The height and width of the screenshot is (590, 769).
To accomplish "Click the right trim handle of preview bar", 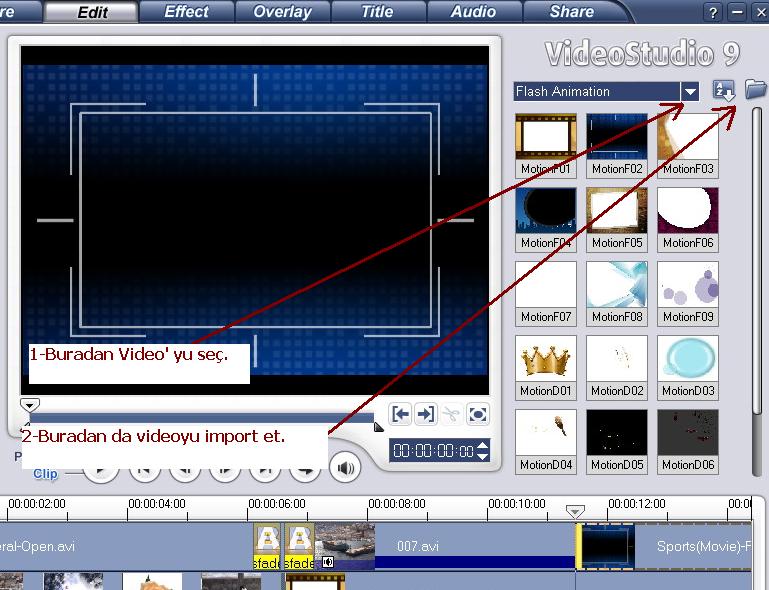I will click(x=378, y=426).
